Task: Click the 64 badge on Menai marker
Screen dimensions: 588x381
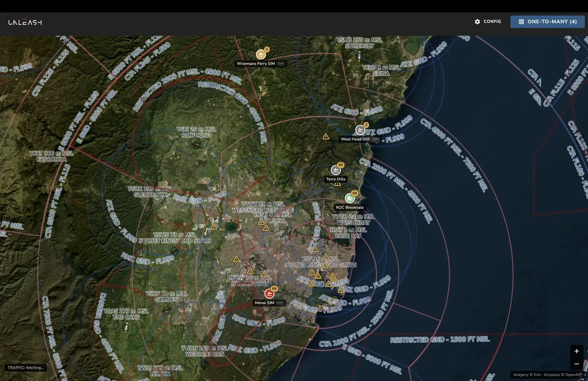Action: (274, 289)
